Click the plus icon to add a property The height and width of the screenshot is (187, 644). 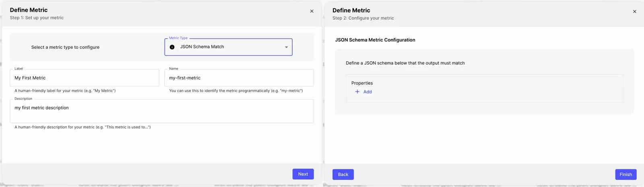click(357, 92)
